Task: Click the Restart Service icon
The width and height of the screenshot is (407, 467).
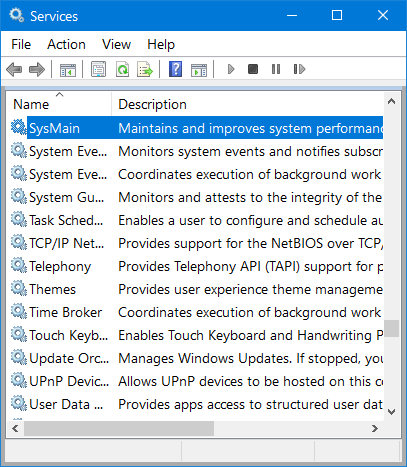Action: pos(299,69)
